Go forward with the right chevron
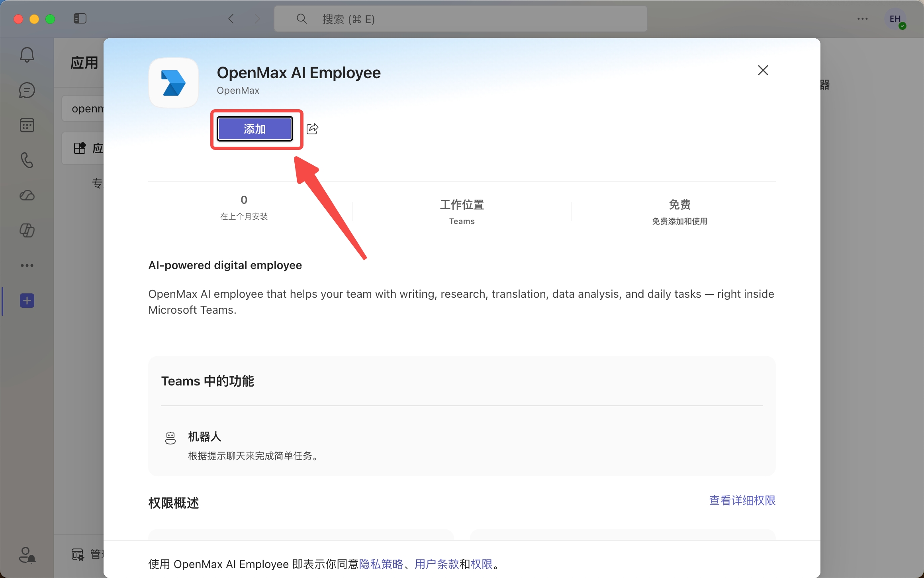This screenshot has height=578, width=924. 257,19
